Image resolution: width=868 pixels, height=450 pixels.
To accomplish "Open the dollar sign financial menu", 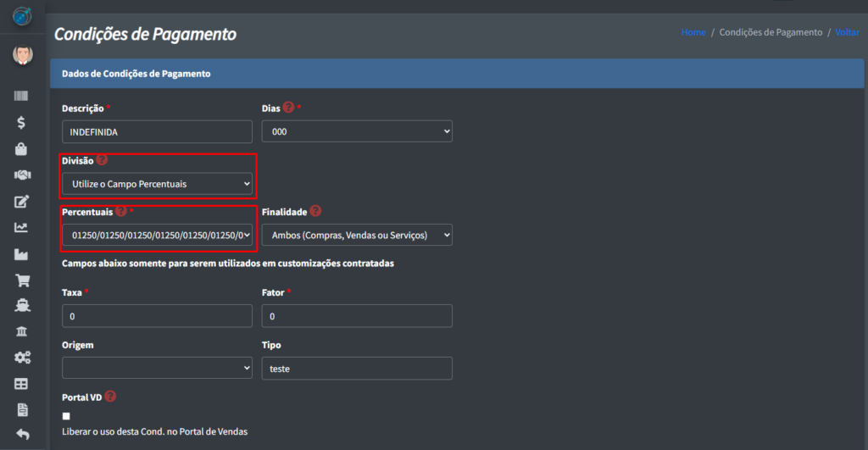I will click(x=22, y=123).
